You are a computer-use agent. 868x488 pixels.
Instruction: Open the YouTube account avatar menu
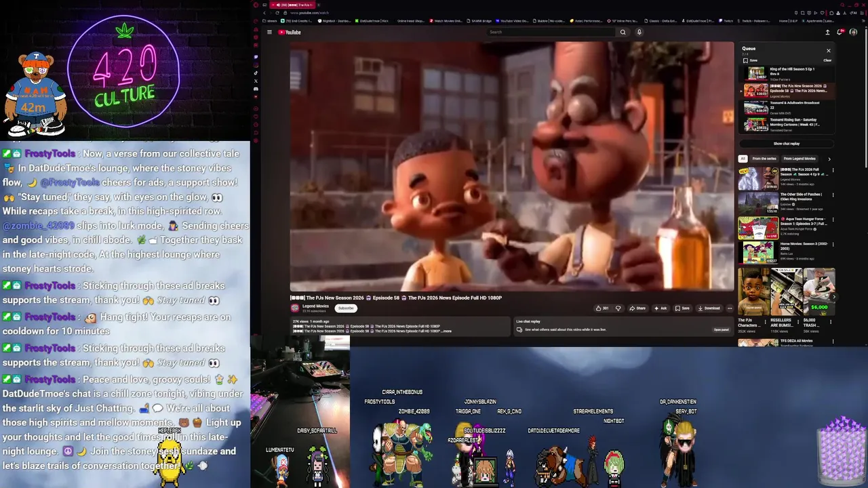pyautogui.click(x=853, y=32)
